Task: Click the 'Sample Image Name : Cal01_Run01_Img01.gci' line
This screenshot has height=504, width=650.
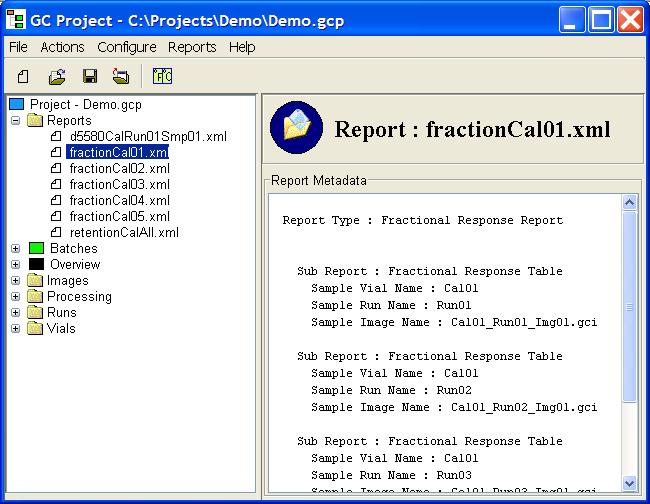Action: coord(454,322)
